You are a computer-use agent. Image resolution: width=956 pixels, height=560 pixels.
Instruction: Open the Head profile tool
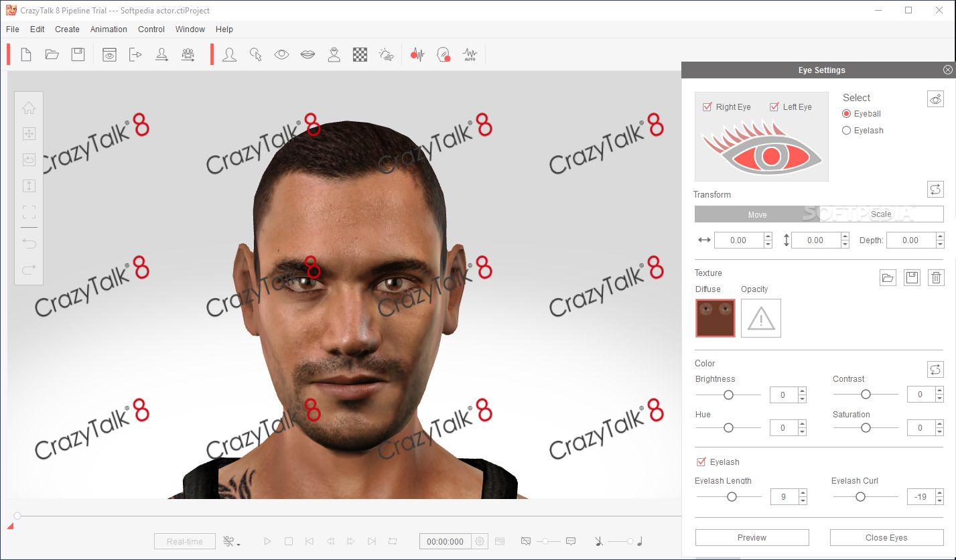229,55
